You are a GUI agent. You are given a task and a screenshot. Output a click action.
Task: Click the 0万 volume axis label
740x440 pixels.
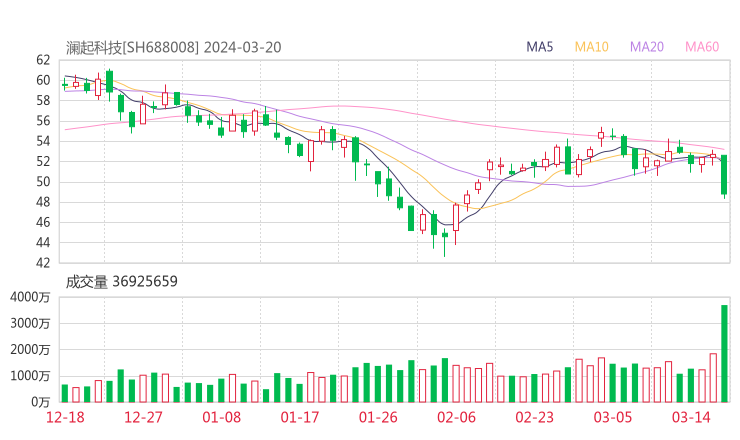41,402
